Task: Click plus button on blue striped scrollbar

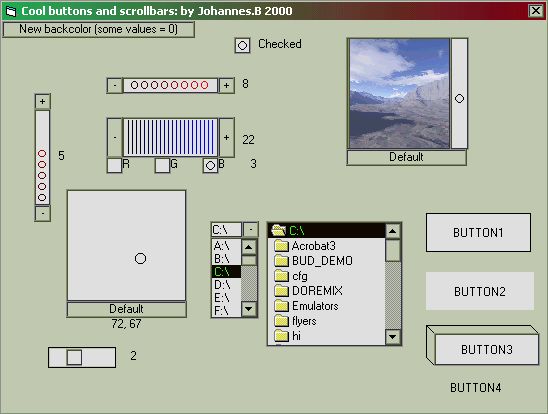Action: [x=226, y=137]
